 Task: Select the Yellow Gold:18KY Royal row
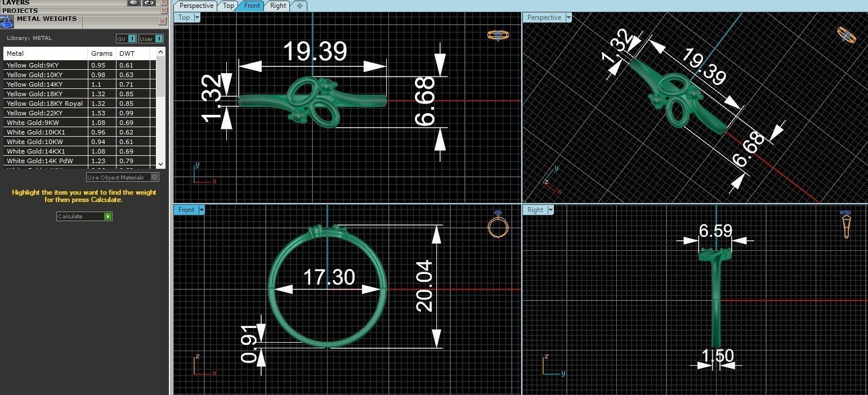[79, 104]
